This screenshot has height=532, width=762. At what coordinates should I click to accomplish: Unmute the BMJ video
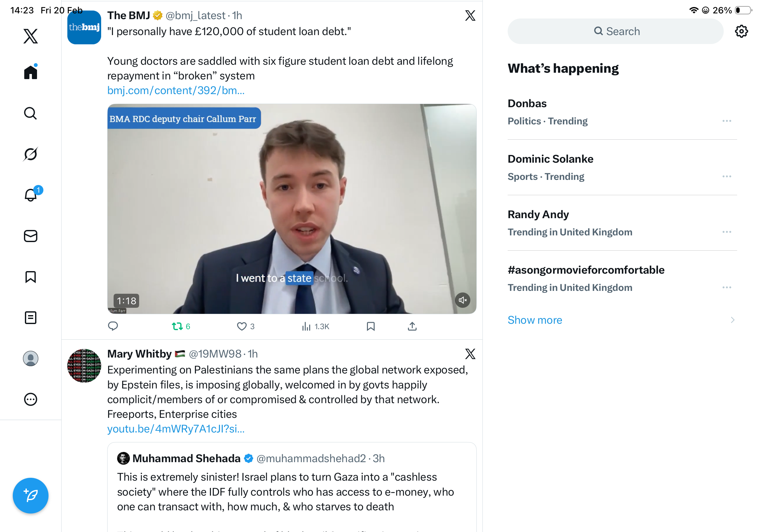(x=462, y=300)
